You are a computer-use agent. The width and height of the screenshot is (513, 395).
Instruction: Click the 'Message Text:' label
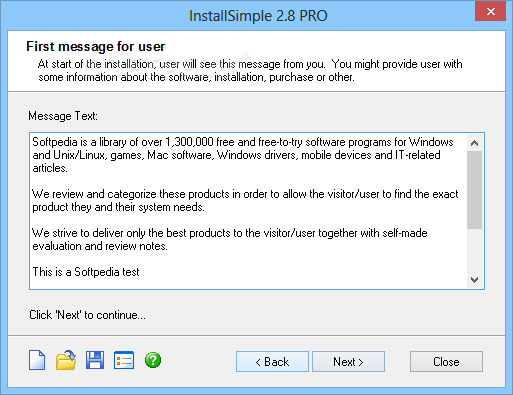click(63, 116)
